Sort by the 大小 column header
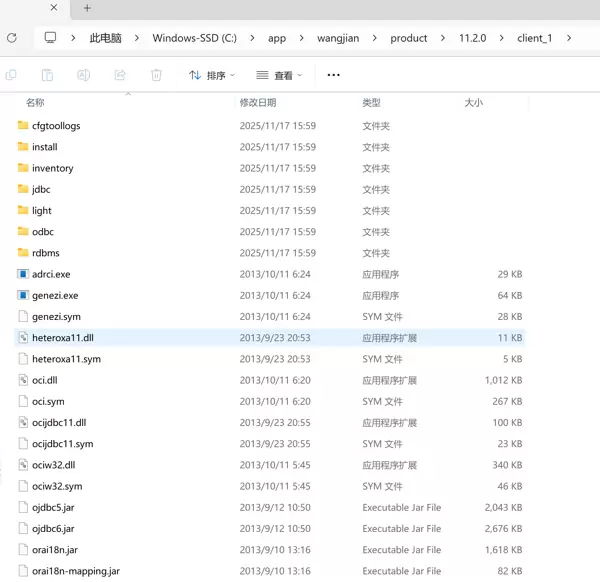The height and width of the screenshot is (582, 600). tap(473, 103)
